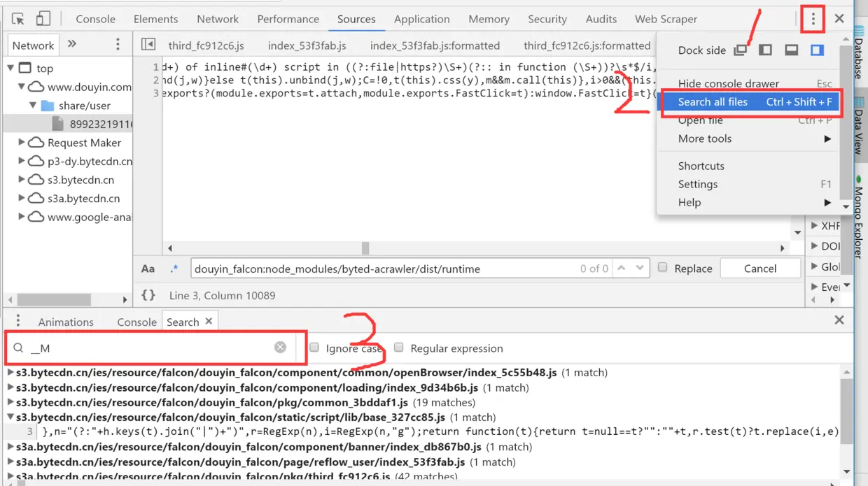Viewport: 868px width, 486px height.
Task: Check the Regular expression option
Action: tap(398, 348)
